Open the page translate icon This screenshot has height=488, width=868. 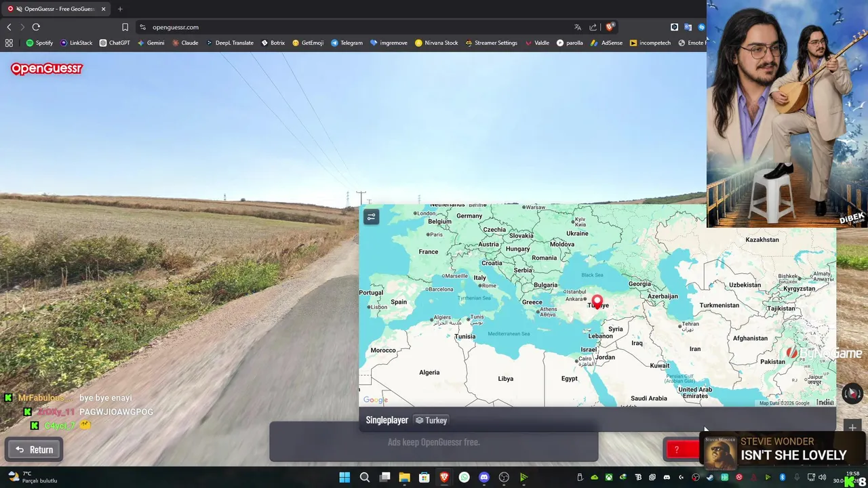(x=578, y=27)
